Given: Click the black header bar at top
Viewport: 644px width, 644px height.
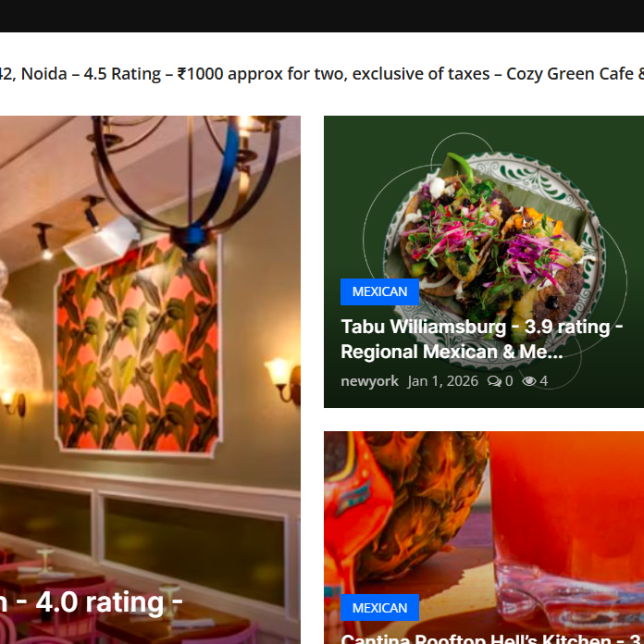Looking at the screenshot, I should pos(322,16).
